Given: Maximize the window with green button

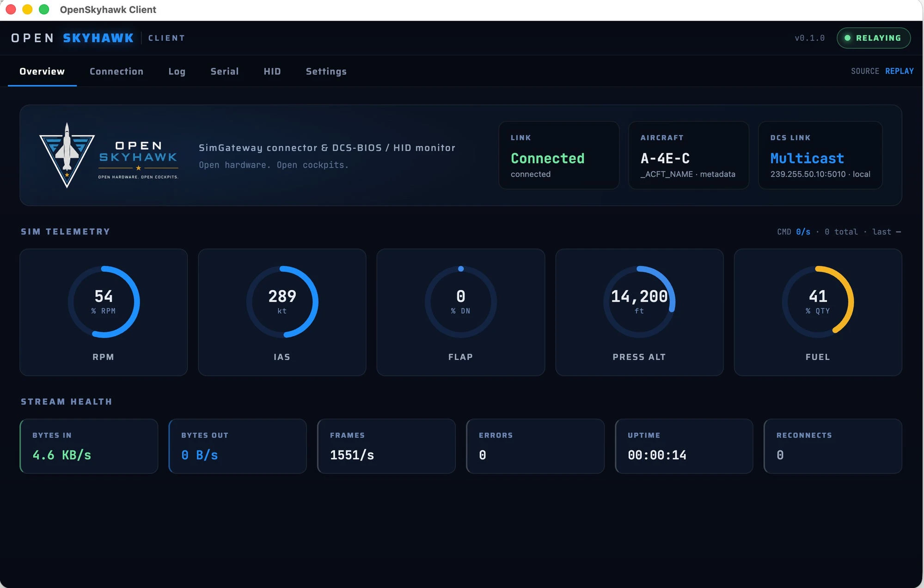Looking at the screenshot, I should (x=44, y=9).
